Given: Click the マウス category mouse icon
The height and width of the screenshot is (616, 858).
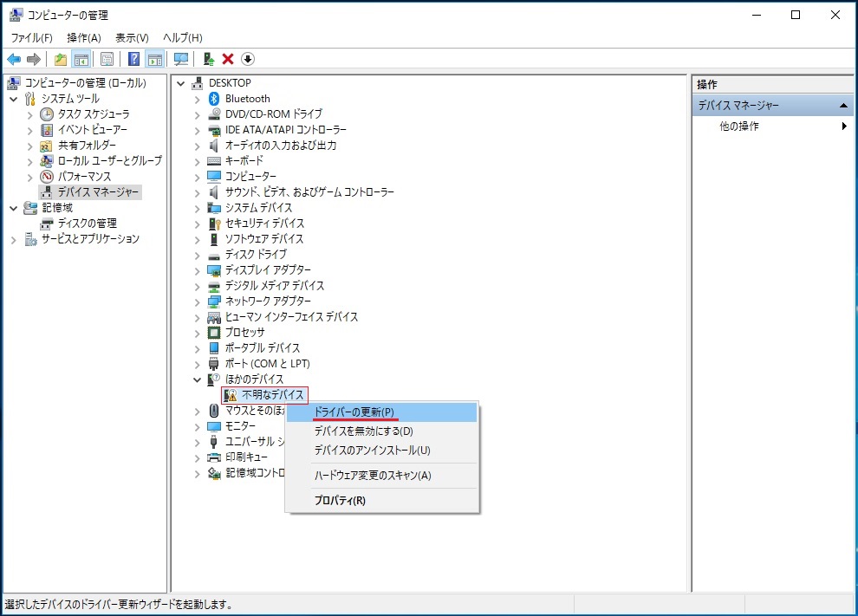Looking at the screenshot, I should 214,411.
